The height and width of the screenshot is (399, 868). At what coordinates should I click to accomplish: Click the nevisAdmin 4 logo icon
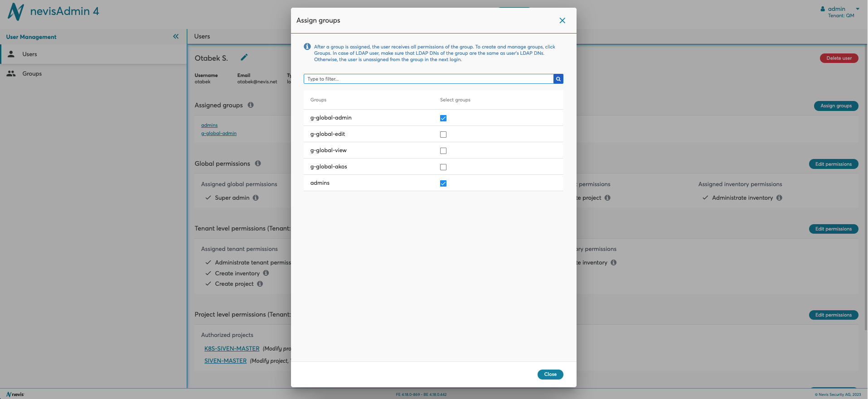16,12
